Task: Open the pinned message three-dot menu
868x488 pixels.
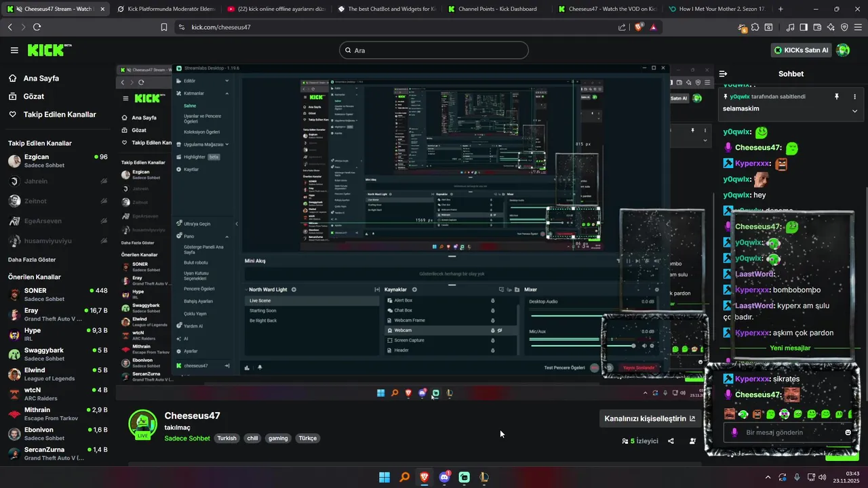Action: (854, 97)
